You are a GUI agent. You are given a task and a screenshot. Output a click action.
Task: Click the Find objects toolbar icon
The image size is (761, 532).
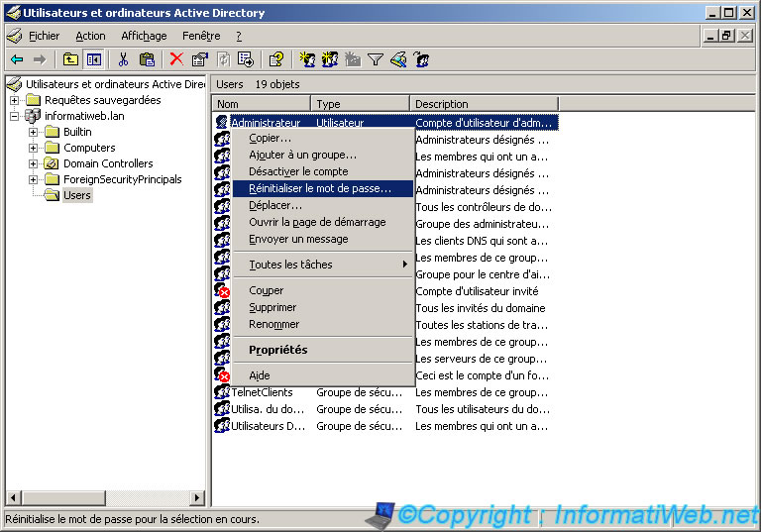[x=398, y=59]
